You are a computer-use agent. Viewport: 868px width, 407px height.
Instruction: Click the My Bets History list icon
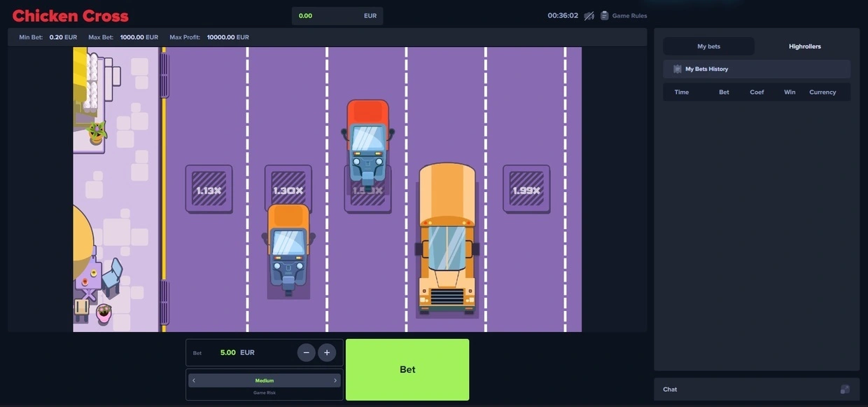pos(677,69)
